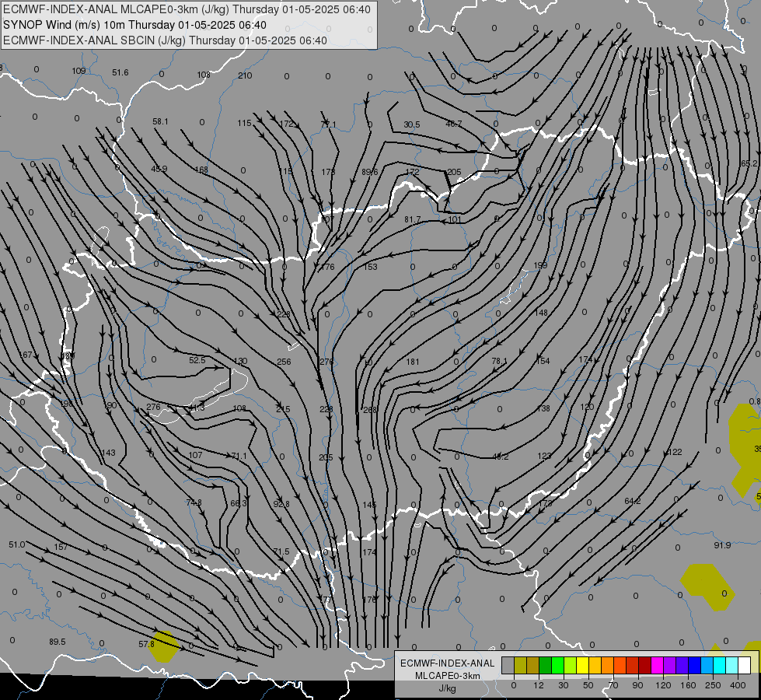Click the pure yellow legend swatch
The height and width of the screenshot is (700, 761).
coord(583,665)
